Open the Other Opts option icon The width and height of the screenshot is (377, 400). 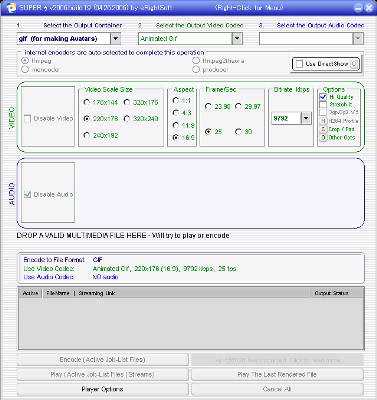(323, 137)
